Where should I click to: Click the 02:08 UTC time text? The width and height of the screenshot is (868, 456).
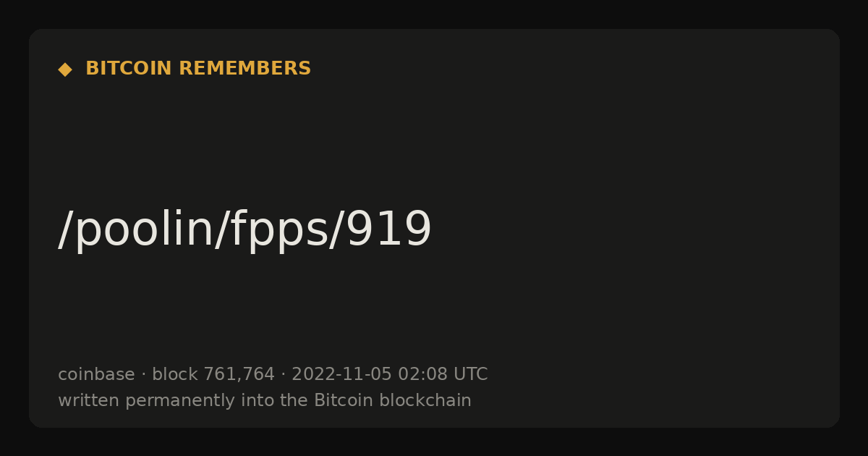click(x=443, y=374)
